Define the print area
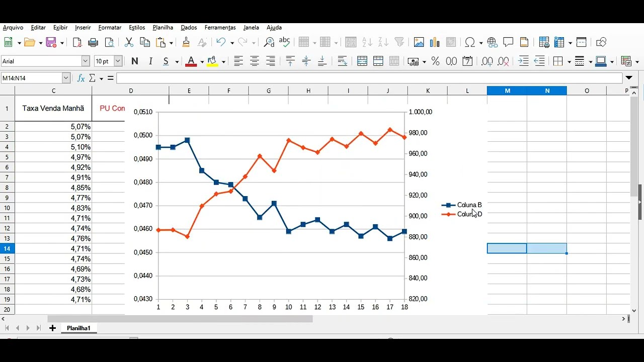This screenshot has height=362, width=644. click(544, 42)
